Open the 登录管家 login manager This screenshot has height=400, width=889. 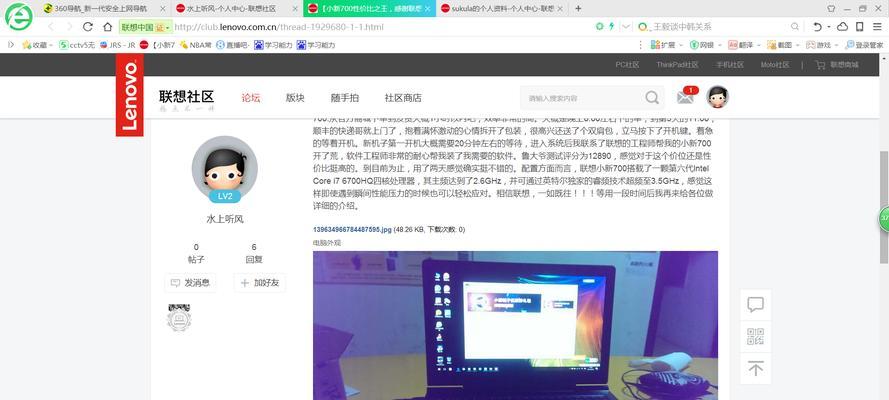click(864, 45)
